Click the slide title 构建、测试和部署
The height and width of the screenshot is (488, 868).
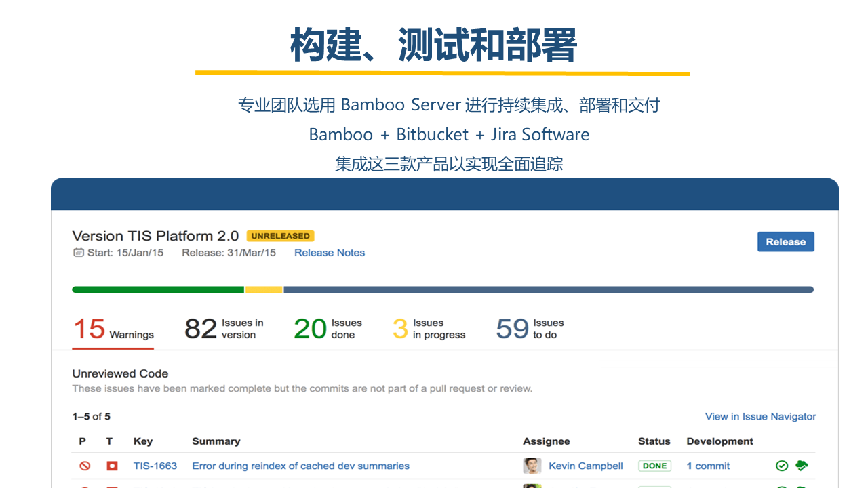pyautogui.click(x=434, y=45)
